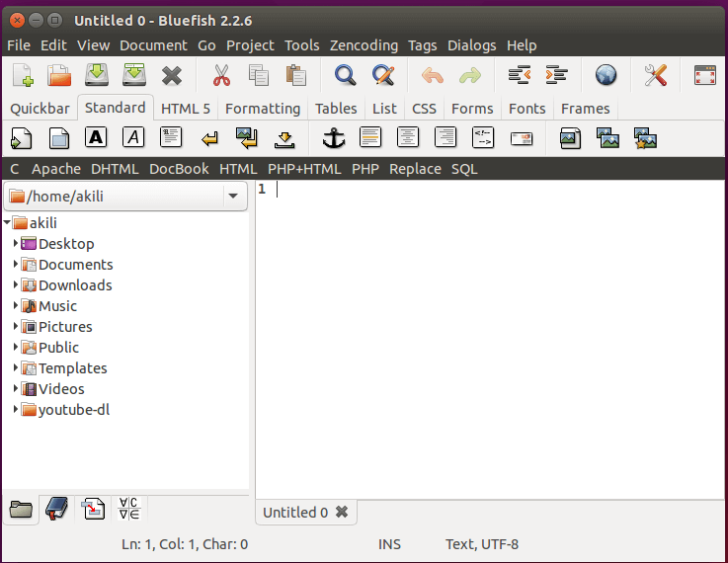Click inside the editor text area
Viewport: 728px width, 563px height.
point(490,340)
